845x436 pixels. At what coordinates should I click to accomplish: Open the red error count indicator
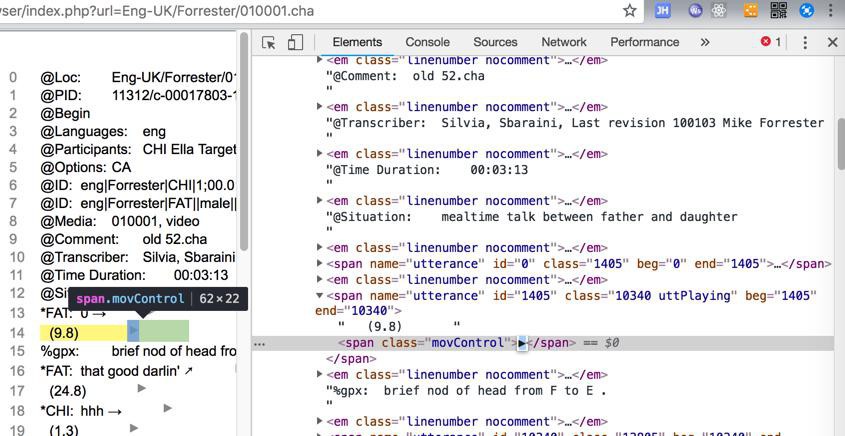[771, 42]
